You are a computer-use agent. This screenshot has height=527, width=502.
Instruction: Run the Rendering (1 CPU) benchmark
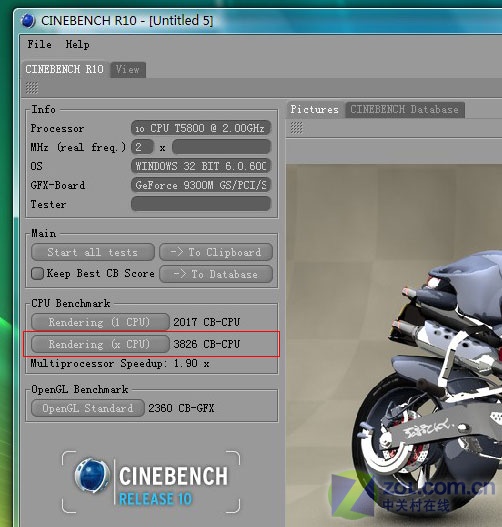point(100,322)
